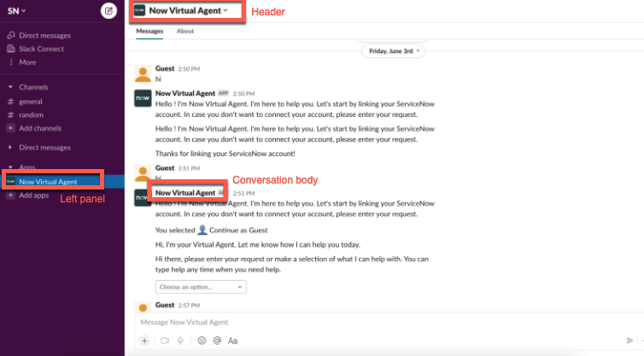Open the SN workspace menu
The image size is (644, 356).
pos(17,11)
